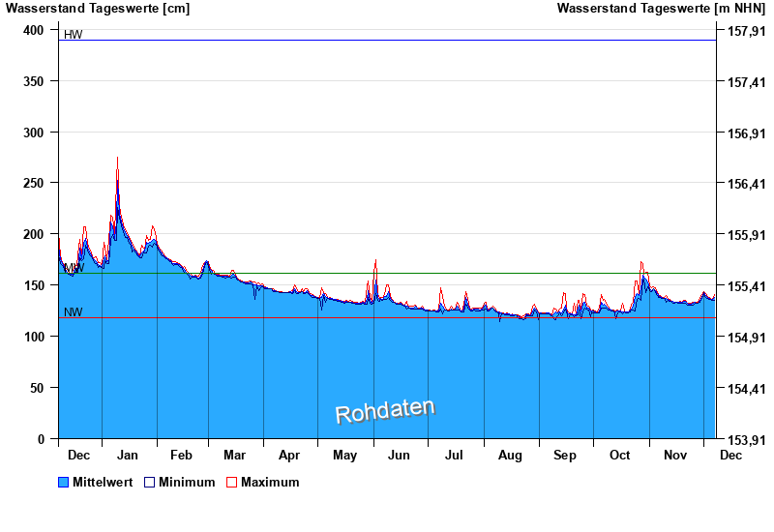Click the white Minimum legend swatch
The width and height of the screenshot is (774, 532).
150,482
